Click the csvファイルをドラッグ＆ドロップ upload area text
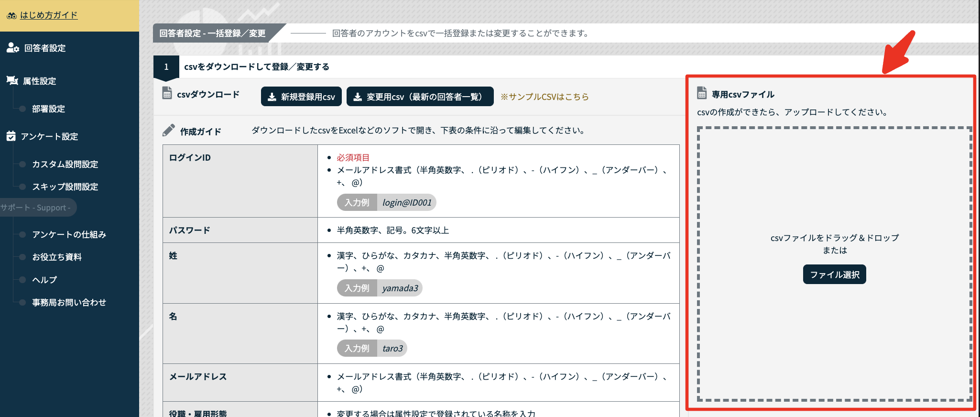Screen dimensions: 980x417 pyautogui.click(x=835, y=238)
